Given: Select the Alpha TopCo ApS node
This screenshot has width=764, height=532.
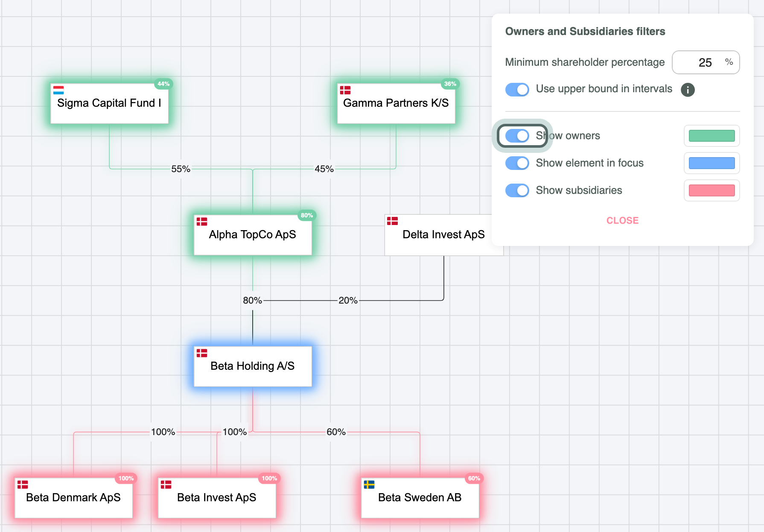Looking at the screenshot, I should pos(253,235).
